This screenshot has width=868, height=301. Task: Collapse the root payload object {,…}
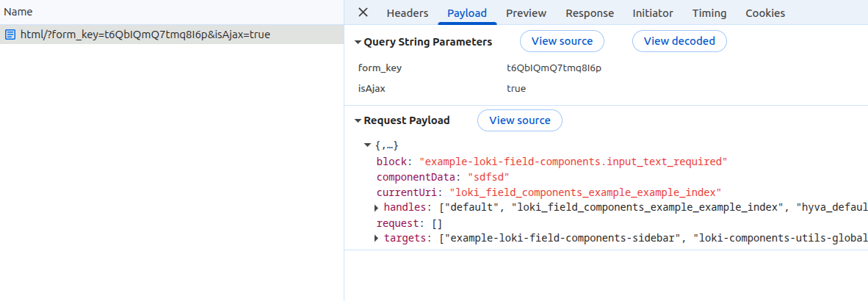tap(368, 145)
